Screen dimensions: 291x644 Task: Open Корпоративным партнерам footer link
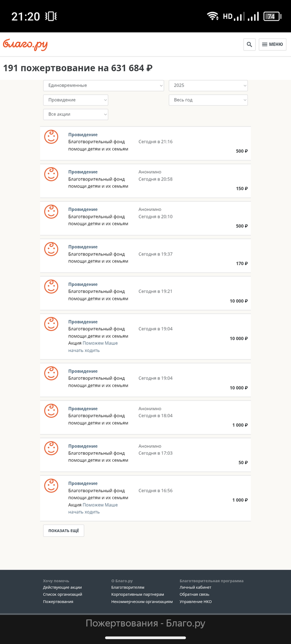pos(138,594)
